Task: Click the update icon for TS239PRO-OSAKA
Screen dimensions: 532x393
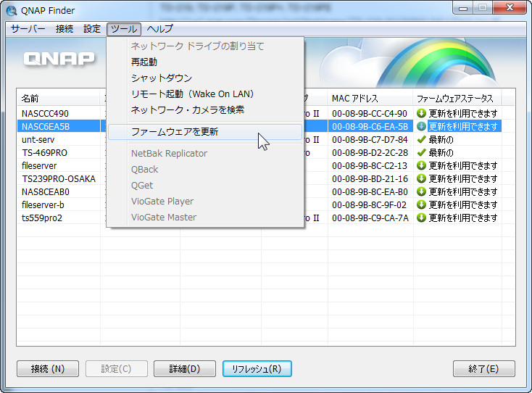Action: click(x=421, y=178)
